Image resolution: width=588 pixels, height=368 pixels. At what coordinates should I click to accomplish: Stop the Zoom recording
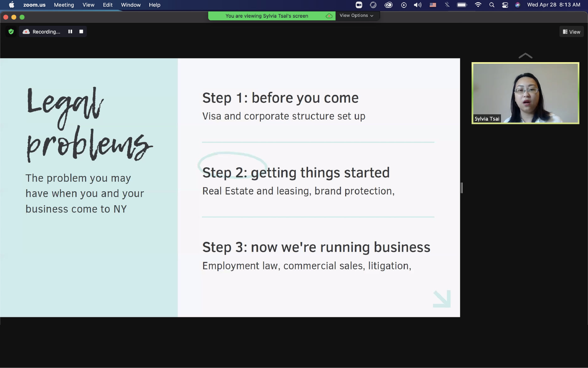pos(81,32)
